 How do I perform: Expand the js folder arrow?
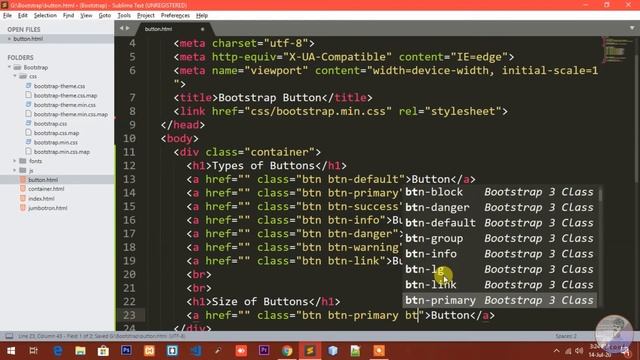[x=15, y=170]
